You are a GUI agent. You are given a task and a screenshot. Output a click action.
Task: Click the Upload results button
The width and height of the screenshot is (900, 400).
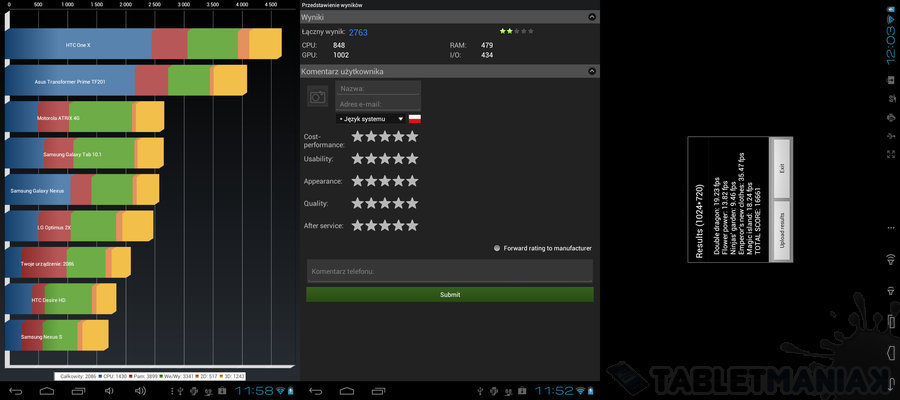click(781, 230)
